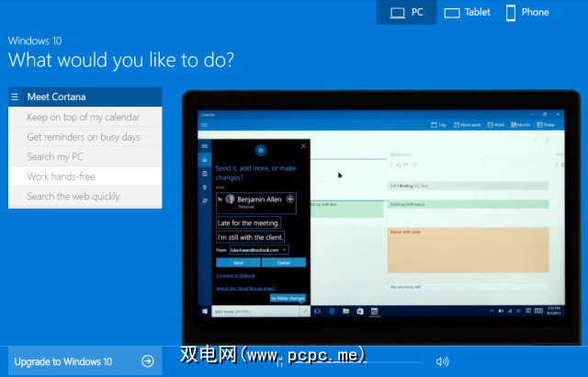The height and width of the screenshot is (377, 588).
Task: Switch the Calendar to Work week view
Action: [468, 125]
